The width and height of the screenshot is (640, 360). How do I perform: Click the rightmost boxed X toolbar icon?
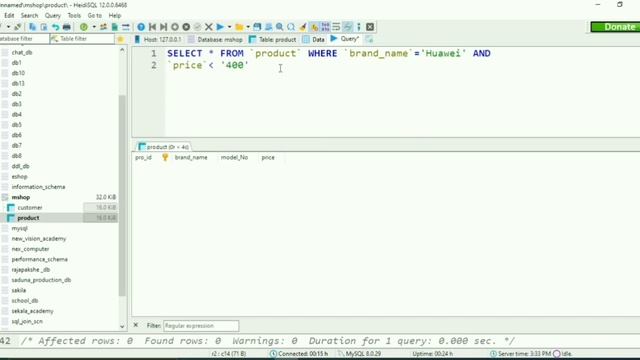[x=370, y=27]
